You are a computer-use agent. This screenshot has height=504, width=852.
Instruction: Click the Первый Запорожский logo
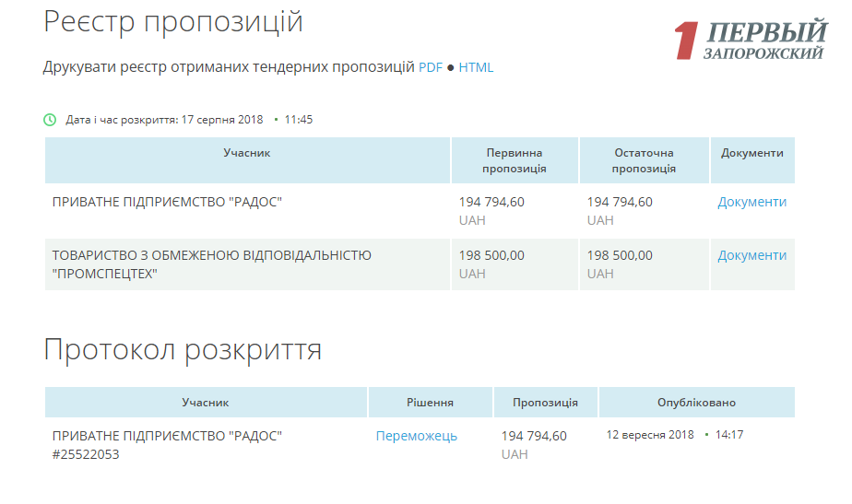point(750,41)
